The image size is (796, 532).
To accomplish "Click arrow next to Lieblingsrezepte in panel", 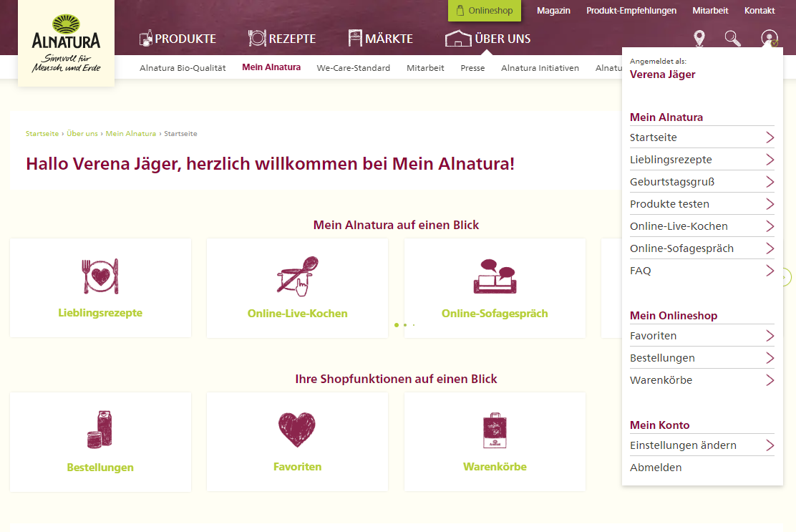I will (770, 160).
